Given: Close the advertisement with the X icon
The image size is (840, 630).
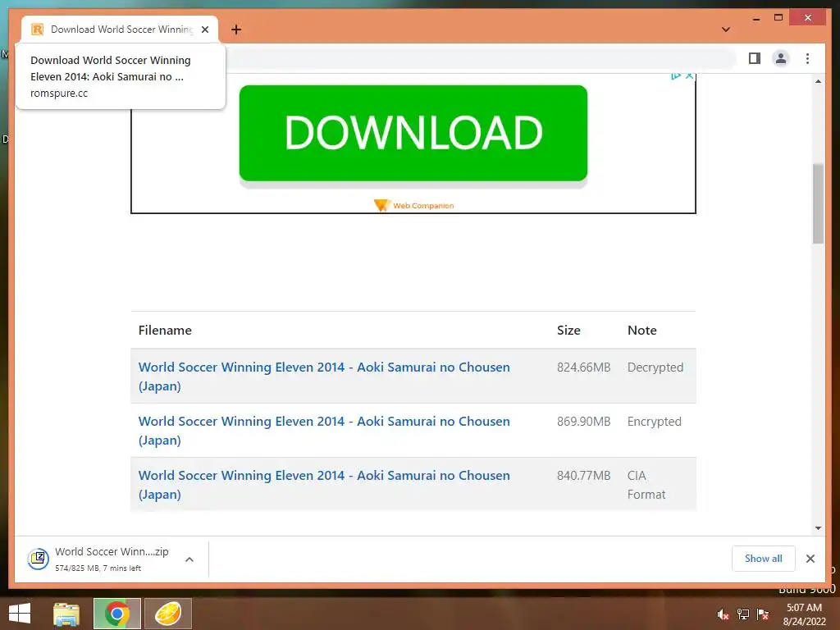Looking at the screenshot, I should click(689, 76).
